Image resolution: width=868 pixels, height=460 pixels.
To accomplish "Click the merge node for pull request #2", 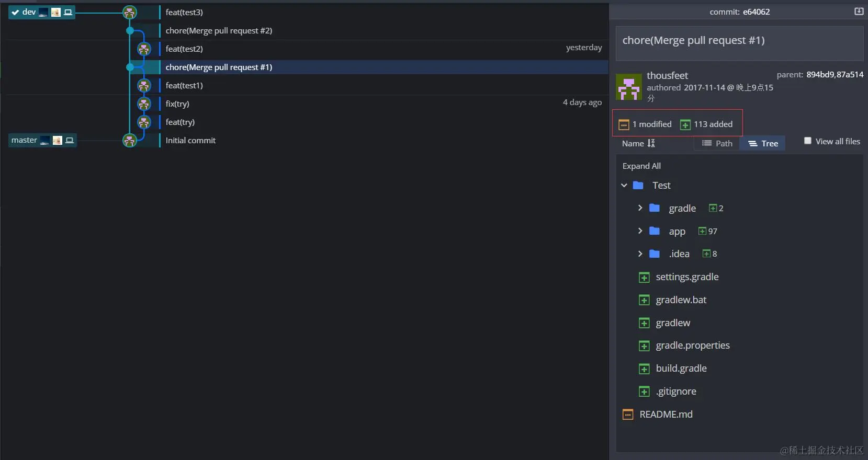I will pyautogui.click(x=130, y=31).
